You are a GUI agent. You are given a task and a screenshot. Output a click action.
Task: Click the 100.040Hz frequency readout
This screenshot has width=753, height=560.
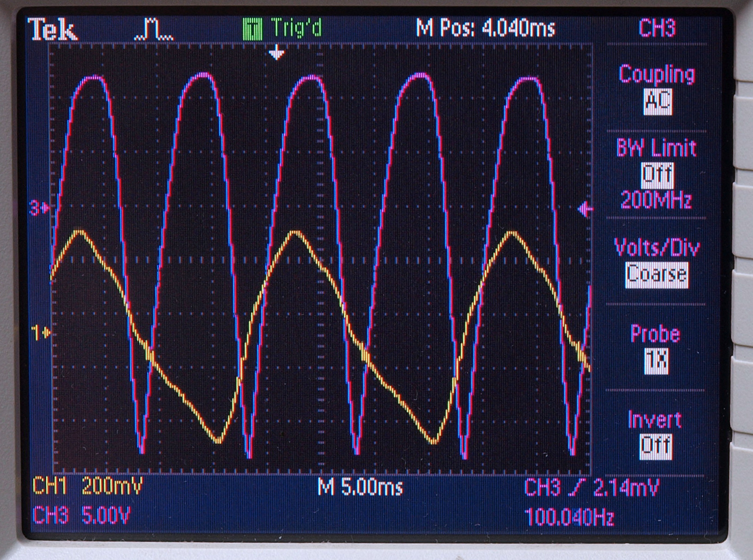pyautogui.click(x=569, y=517)
